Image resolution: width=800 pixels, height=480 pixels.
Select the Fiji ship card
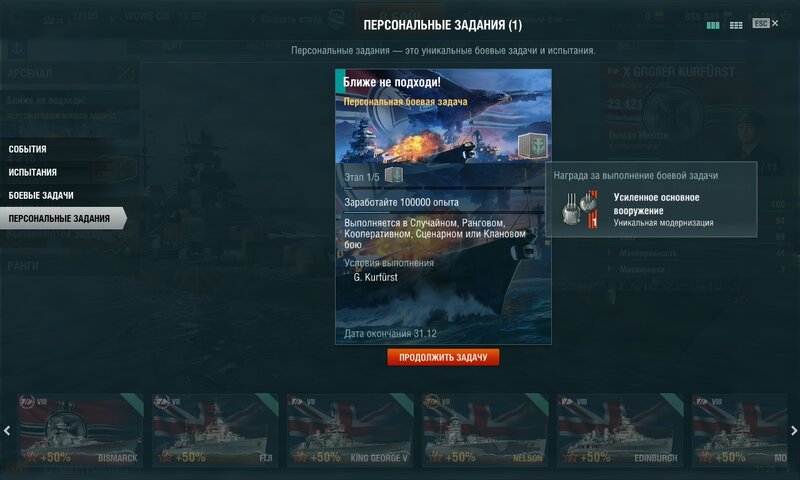click(x=215, y=430)
